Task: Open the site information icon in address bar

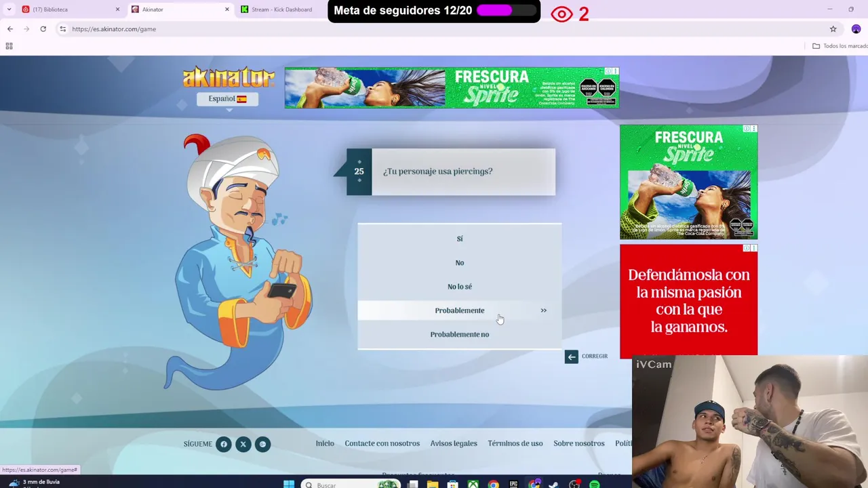Action: tap(62, 29)
